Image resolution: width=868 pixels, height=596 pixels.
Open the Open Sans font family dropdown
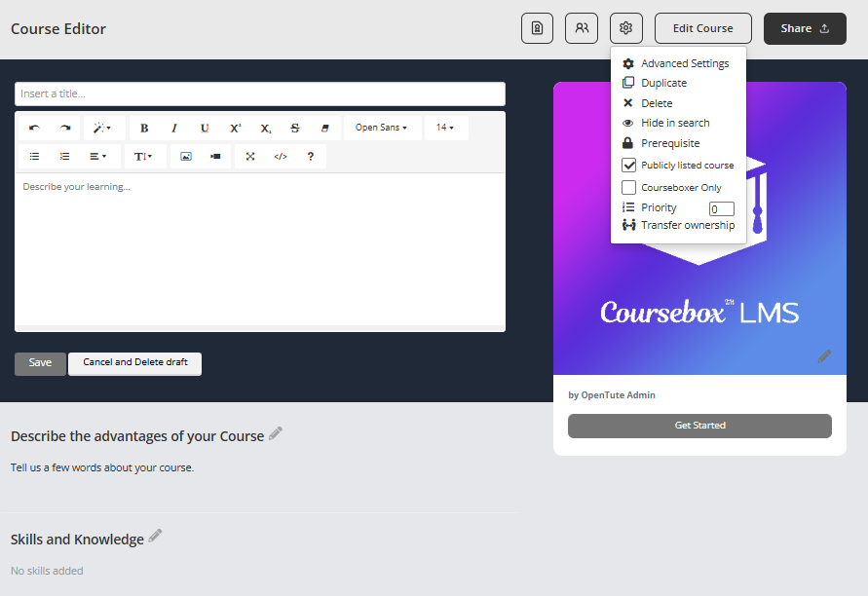[x=382, y=128]
